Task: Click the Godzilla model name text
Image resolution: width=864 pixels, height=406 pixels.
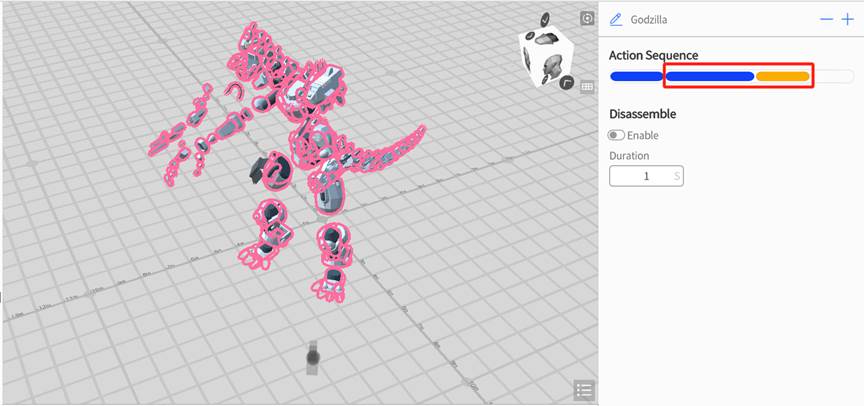Action: [649, 20]
